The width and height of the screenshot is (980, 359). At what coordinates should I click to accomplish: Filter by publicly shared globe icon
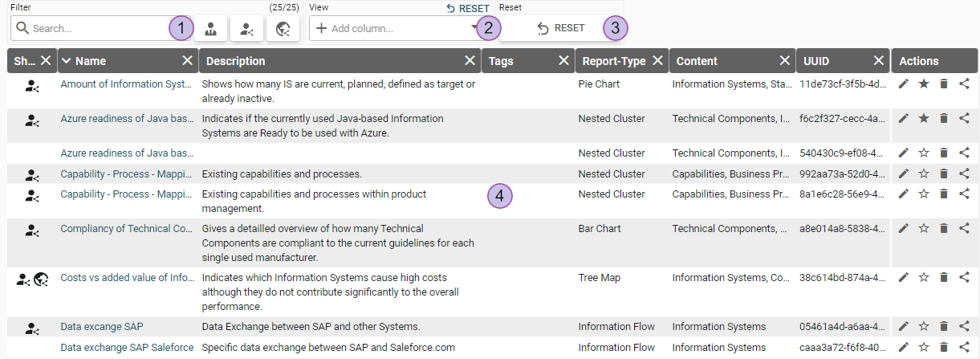(283, 29)
